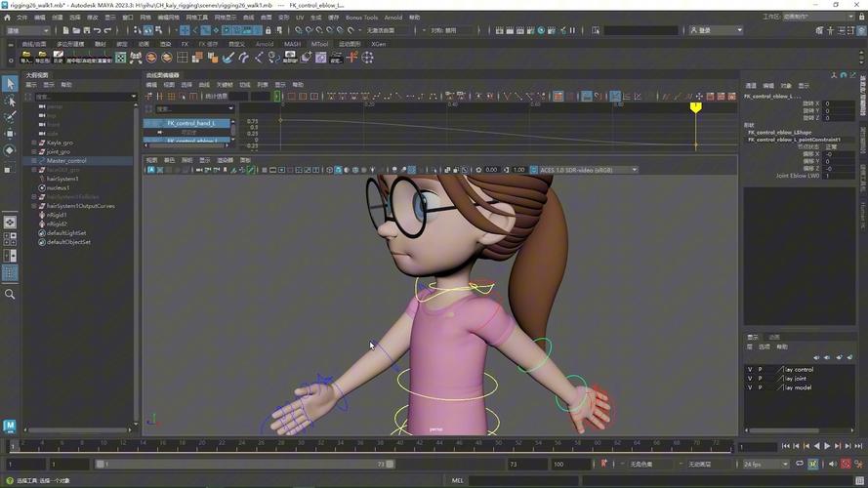This screenshot has width=868, height=488.
Task: Expand the Kayla_gro node in outliner
Action: point(34,142)
